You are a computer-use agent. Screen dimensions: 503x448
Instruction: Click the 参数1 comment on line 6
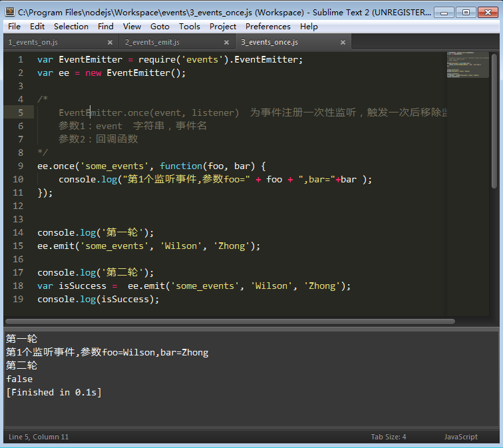click(x=72, y=126)
